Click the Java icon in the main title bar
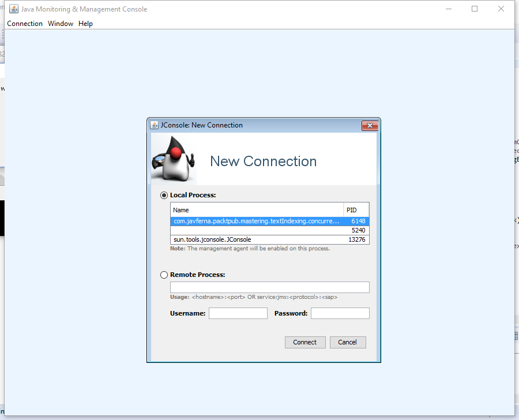519x420 pixels. [x=14, y=9]
